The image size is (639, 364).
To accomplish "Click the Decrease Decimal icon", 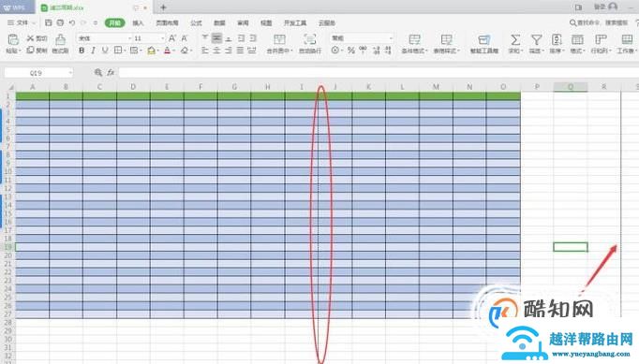I will [x=388, y=51].
